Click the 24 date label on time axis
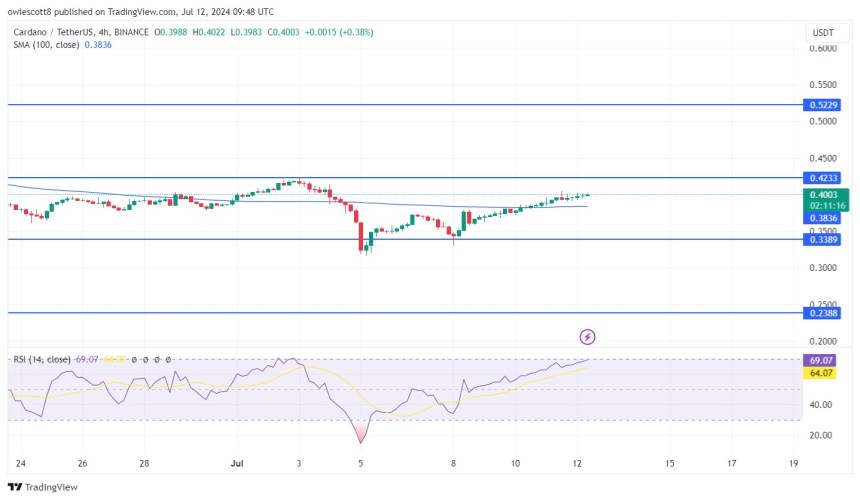The image size is (860, 500). point(20,464)
